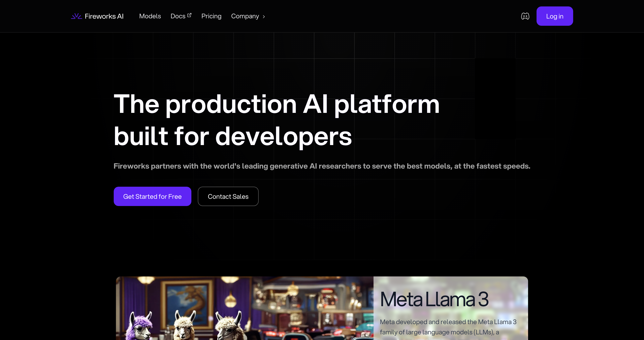Go to the Pricing page
The image size is (644, 340).
pos(211,16)
